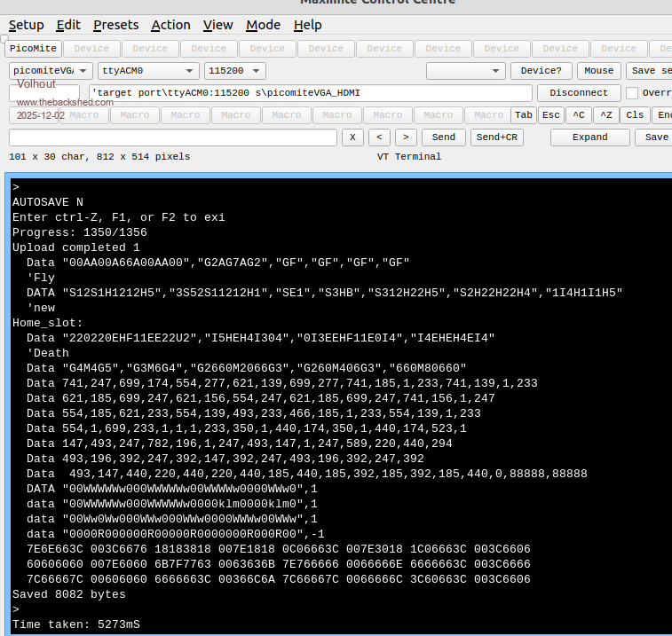Open the 115200 baud rate dropdown
Image resolution: width=672 pixels, height=636 pixels.
coord(234,71)
